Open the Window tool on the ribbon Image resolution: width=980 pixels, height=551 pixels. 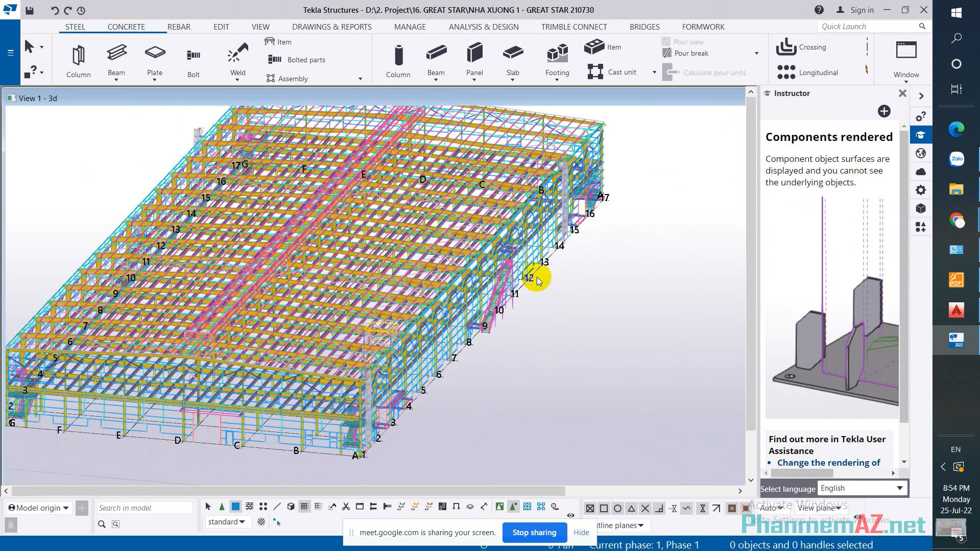coord(906,56)
